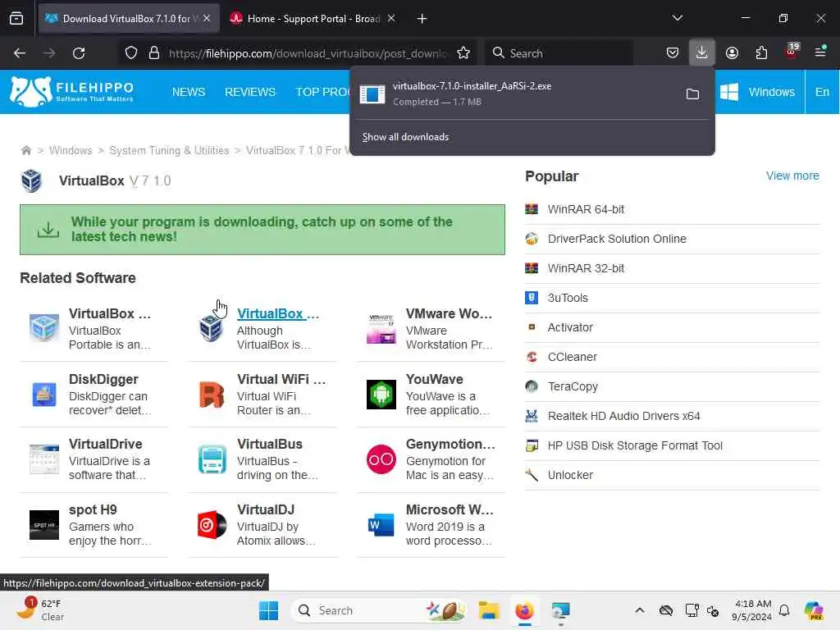The height and width of the screenshot is (630, 840).
Task: Reload the page with the refresh icon
Action: [x=79, y=53]
